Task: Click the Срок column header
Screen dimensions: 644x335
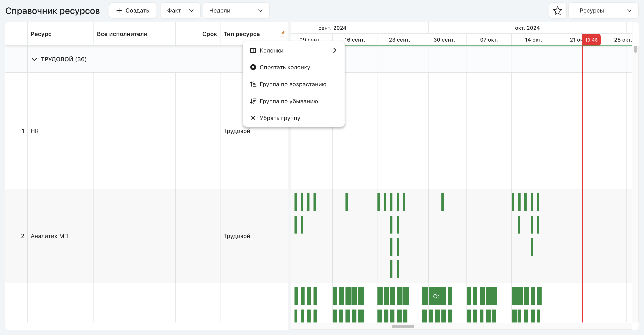Action: tap(198, 34)
